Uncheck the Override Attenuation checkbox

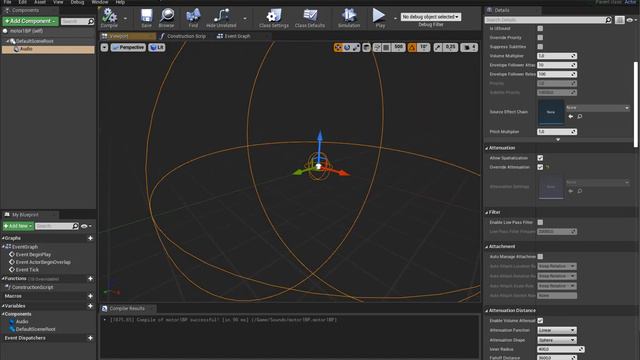540,167
